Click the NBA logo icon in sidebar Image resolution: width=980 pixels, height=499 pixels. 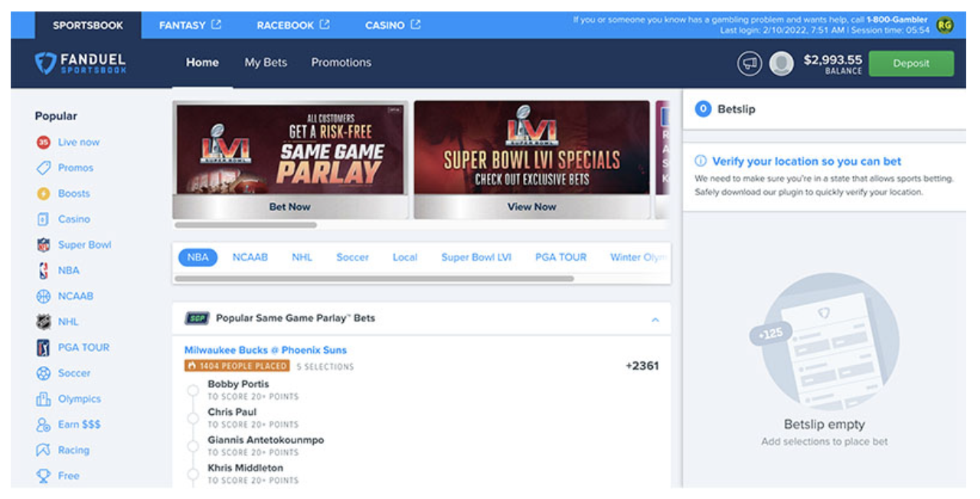44,270
